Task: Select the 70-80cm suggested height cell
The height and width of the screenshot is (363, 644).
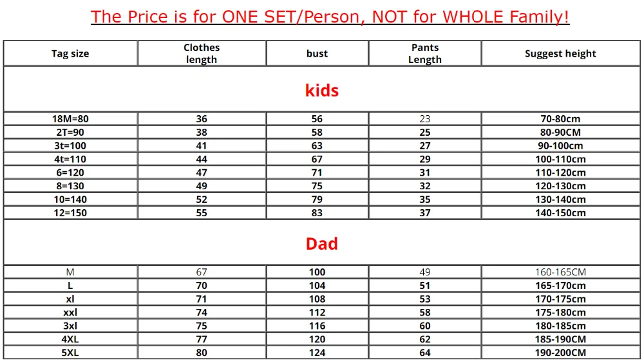Action: point(561,118)
